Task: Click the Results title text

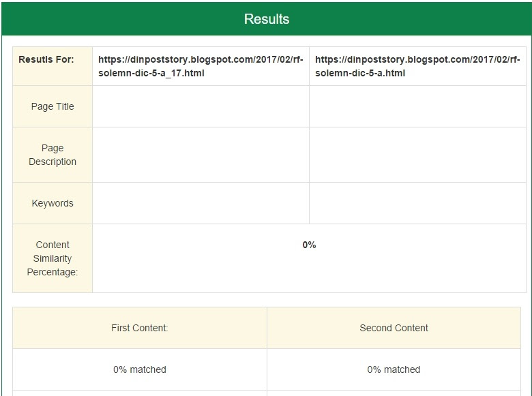Action: tap(267, 19)
